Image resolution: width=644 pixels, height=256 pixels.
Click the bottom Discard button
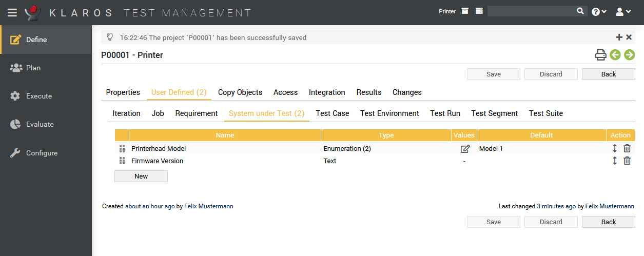[551, 222]
